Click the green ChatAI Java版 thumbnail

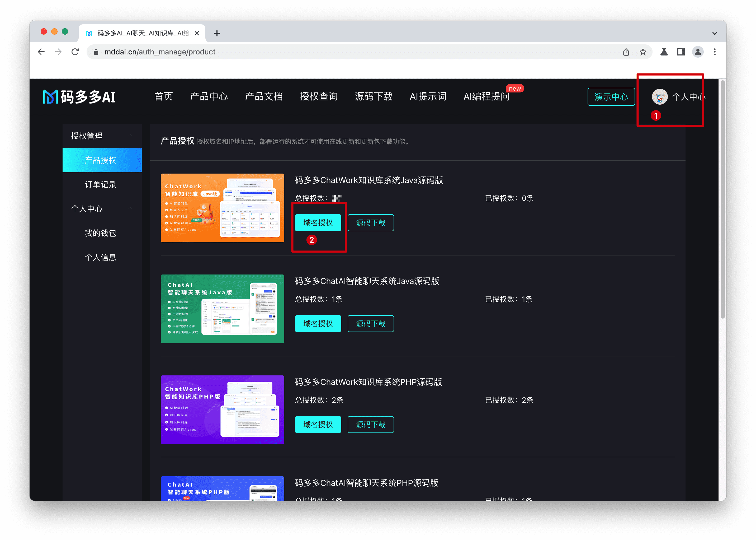223,309
